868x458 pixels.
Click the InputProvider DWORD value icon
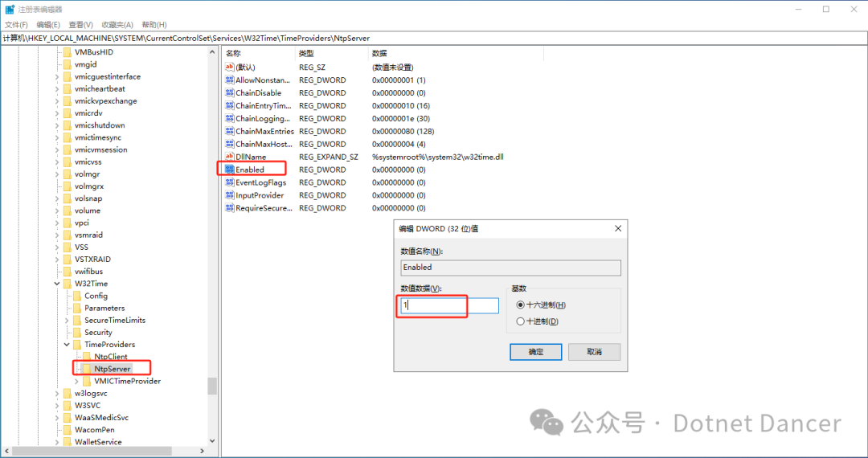[229, 194]
